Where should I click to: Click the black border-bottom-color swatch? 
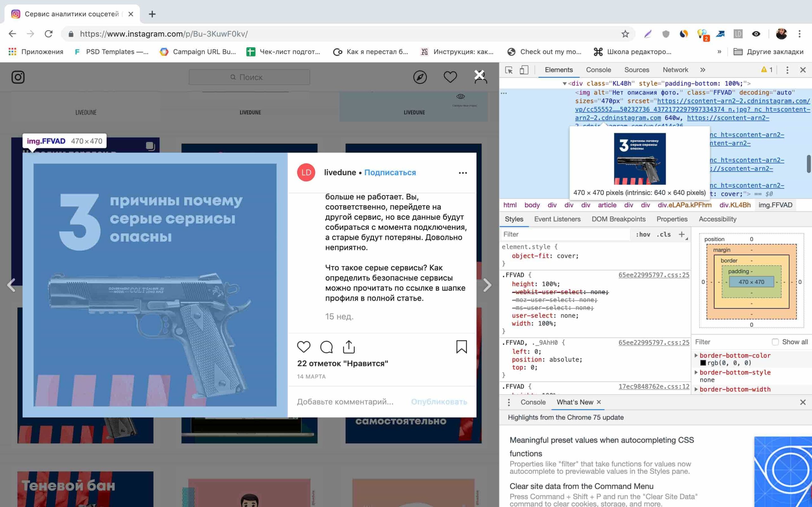[x=703, y=363]
